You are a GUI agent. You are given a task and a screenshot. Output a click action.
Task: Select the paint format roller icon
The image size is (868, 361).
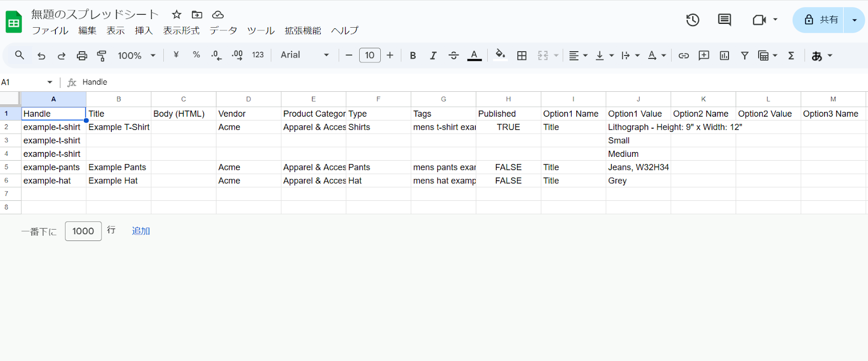pos(101,55)
